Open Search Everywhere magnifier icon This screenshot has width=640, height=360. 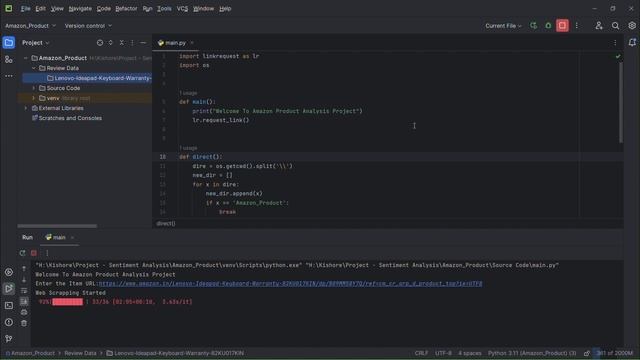click(x=615, y=26)
